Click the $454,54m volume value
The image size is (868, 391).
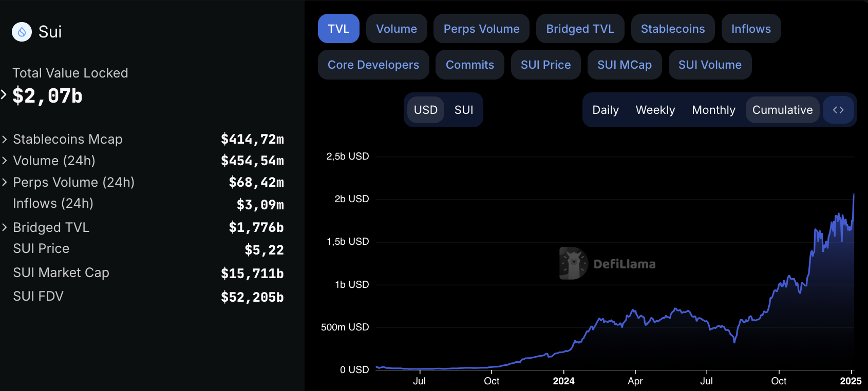(x=252, y=161)
